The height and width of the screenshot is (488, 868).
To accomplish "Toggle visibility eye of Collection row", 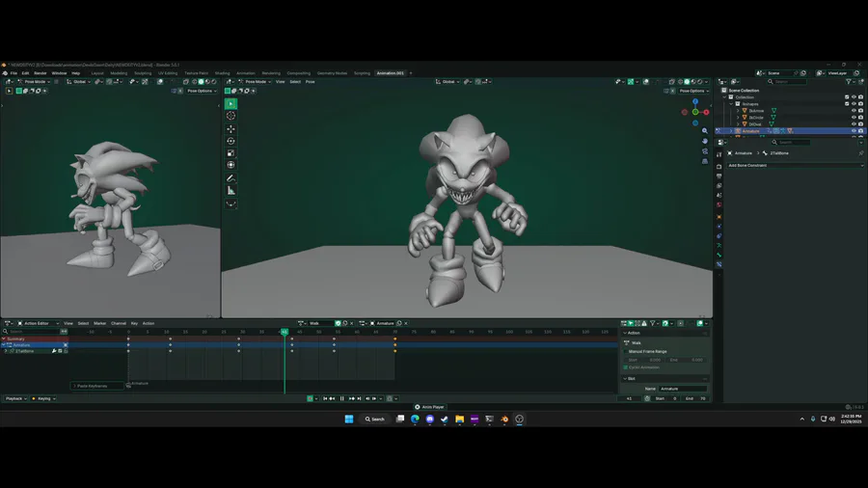I will 854,97.
